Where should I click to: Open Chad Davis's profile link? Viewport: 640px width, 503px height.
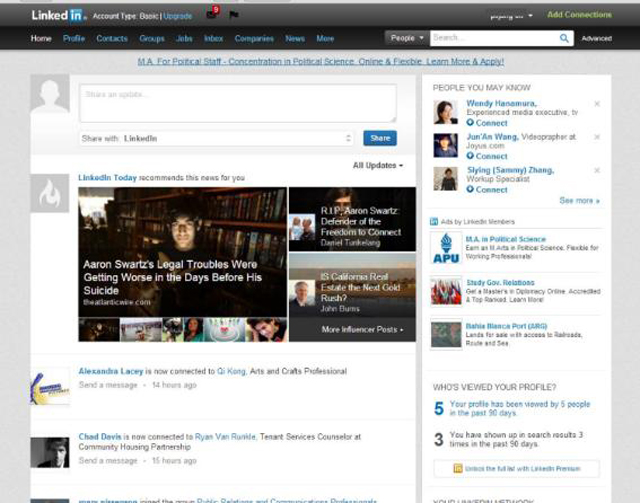click(100, 436)
